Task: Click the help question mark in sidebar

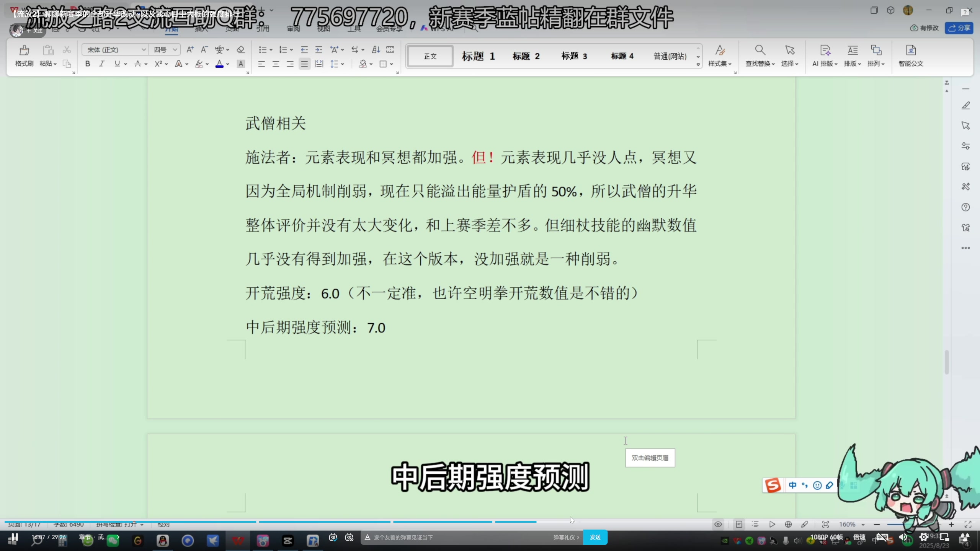Action: click(x=965, y=207)
